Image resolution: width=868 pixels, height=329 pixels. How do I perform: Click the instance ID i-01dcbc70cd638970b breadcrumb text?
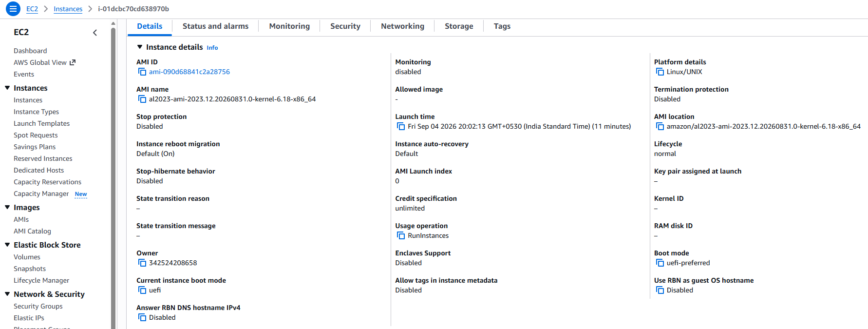[133, 9]
